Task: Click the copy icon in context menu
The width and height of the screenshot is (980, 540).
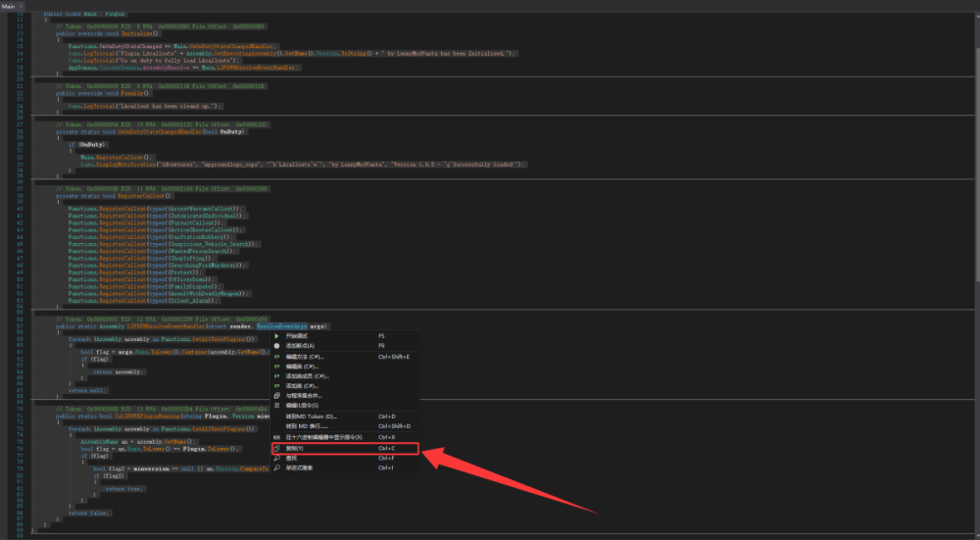Action: click(x=277, y=448)
